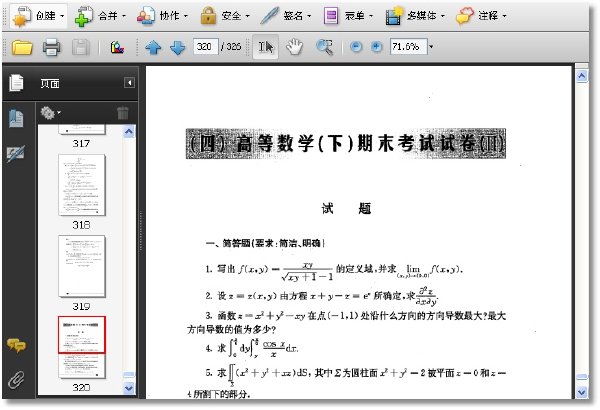Open the comments panel speech bubbles icon
The width and height of the screenshot is (600, 410).
[16, 345]
